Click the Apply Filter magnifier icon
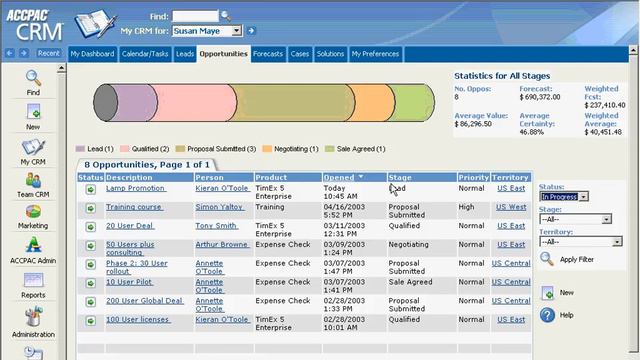 click(x=547, y=259)
